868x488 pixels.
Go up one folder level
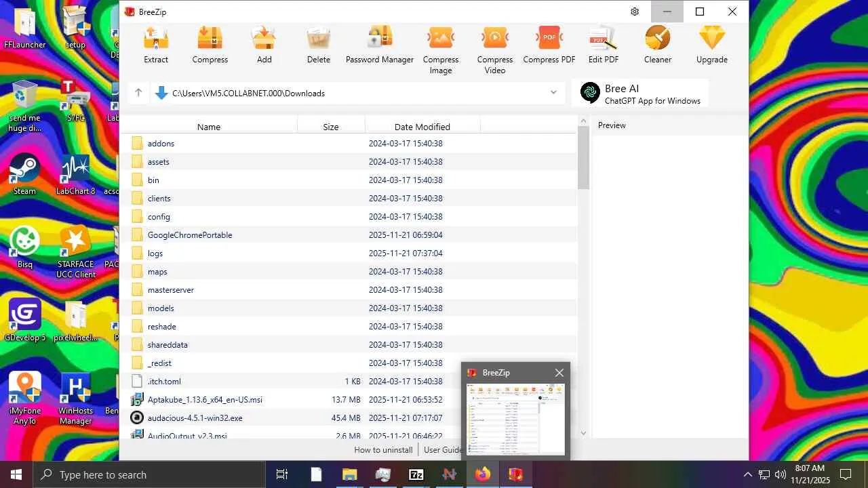(x=138, y=93)
